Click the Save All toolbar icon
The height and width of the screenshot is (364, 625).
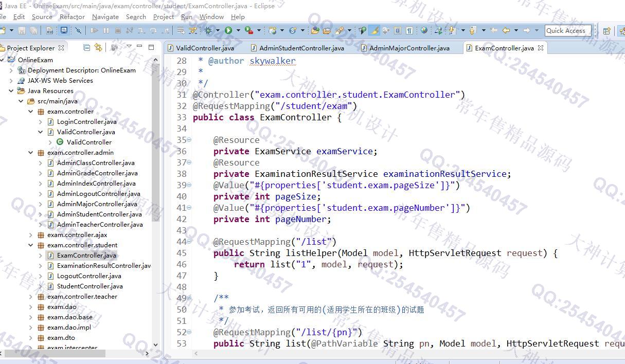tap(33, 30)
